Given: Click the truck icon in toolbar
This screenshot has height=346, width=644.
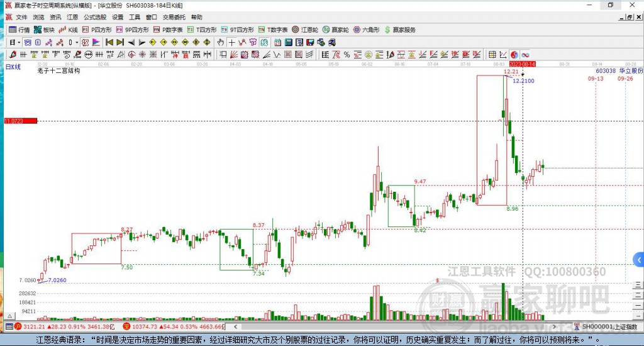Looking at the screenshot, I should 332,42.
